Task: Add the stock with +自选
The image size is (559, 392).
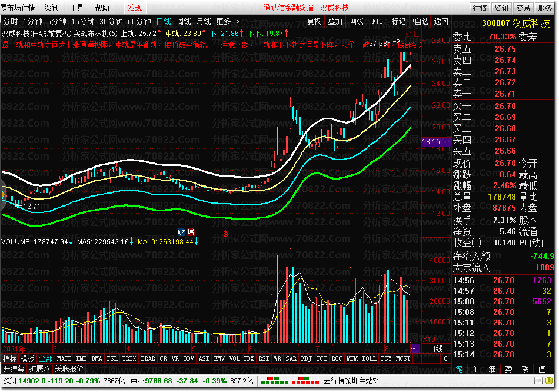Action: coord(420,21)
